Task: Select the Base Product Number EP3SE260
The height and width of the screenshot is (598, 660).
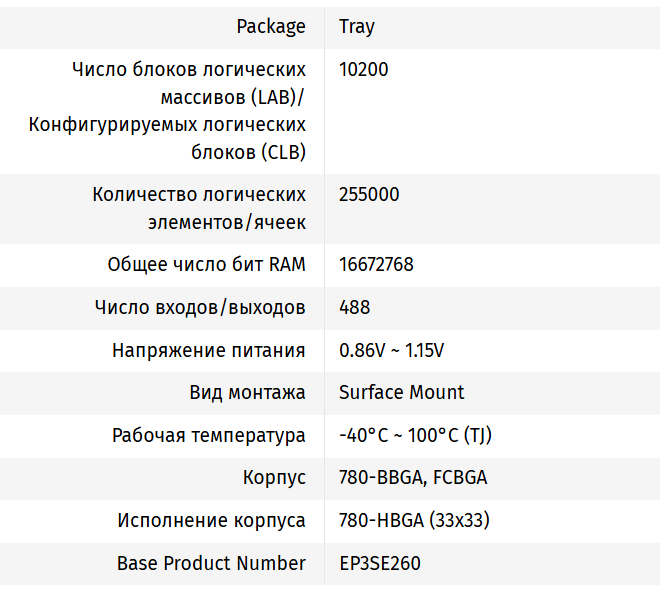Action: point(380,564)
